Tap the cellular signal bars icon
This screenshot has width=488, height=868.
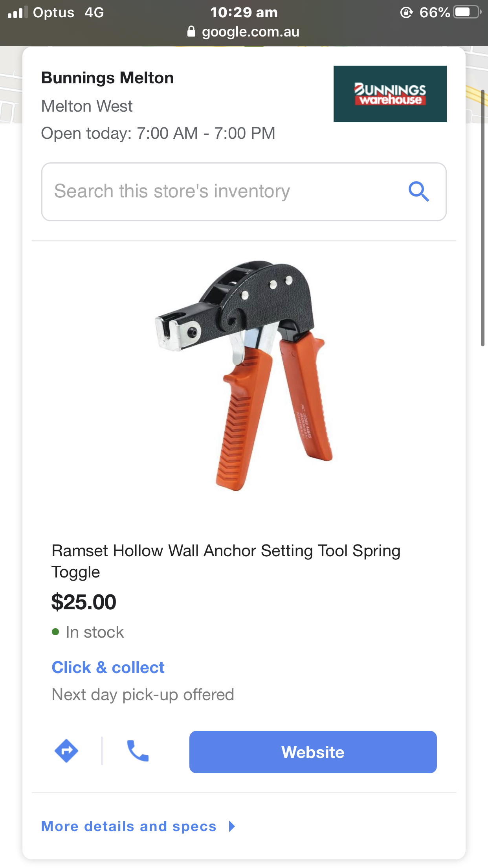pos(18,13)
